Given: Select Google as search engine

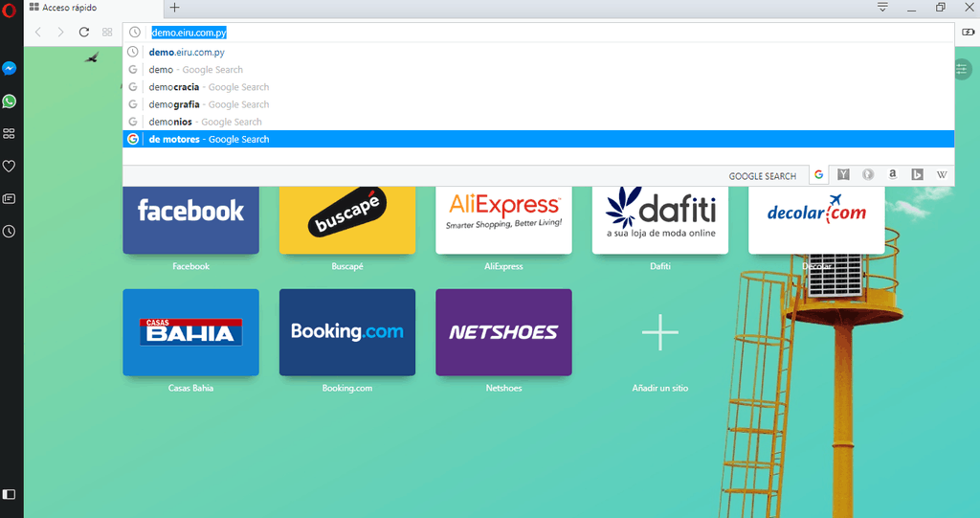Looking at the screenshot, I should point(819,175).
